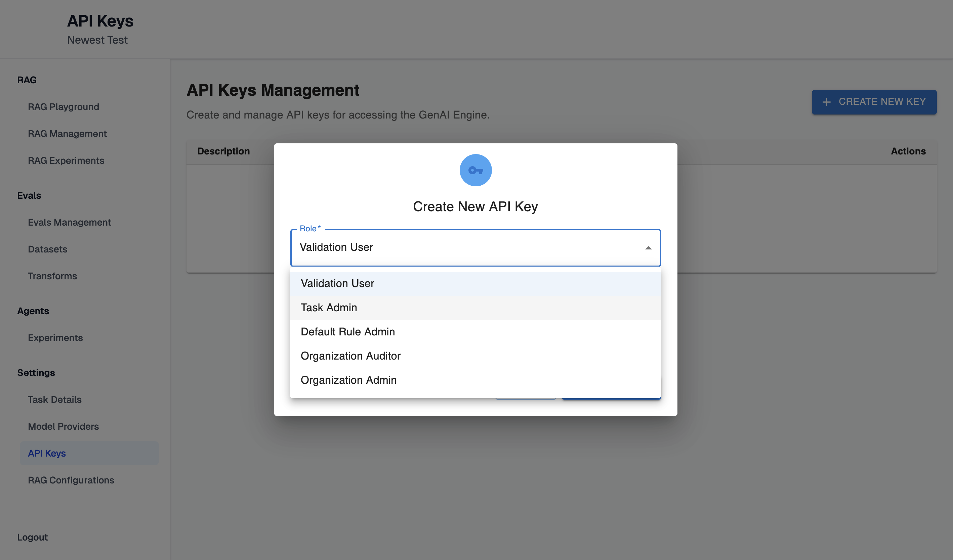Open RAG Experiments sidebar item
This screenshot has width=953, height=560.
coord(66,160)
